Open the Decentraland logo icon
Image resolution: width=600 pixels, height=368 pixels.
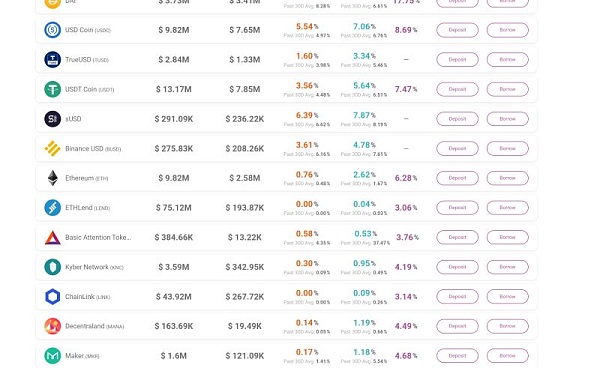coord(52,326)
